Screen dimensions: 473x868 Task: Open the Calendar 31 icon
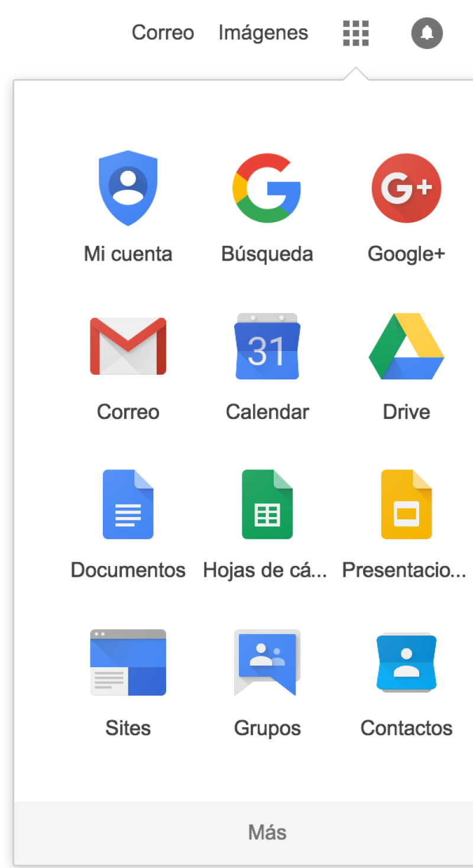coord(267,346)
